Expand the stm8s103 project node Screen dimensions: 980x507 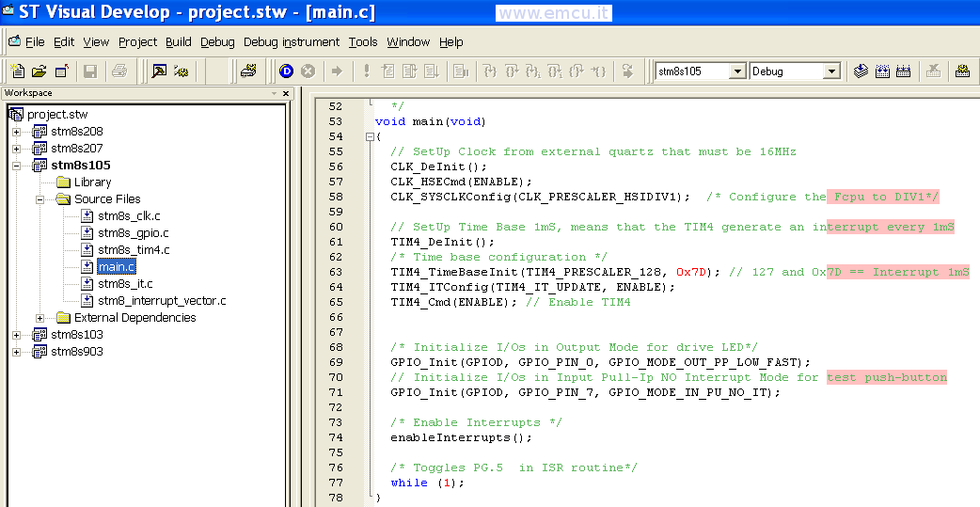coord(16,335)
